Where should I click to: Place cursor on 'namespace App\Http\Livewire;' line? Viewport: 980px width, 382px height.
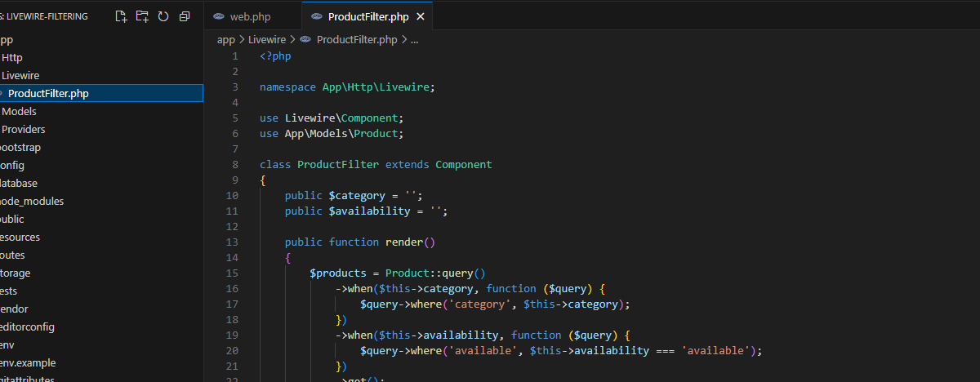tap(348, 87)
